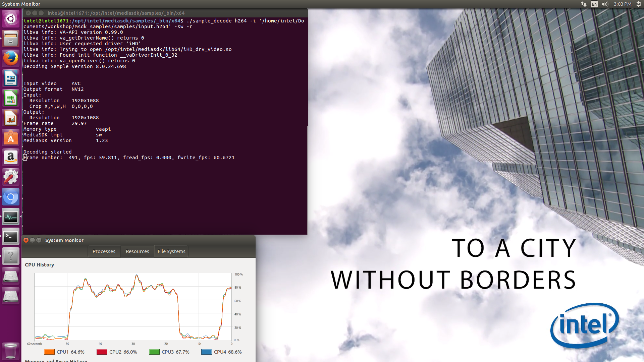644x362 pixels.
Task: Open LibreOffice Writer from launcher
Action: coord(11,78)
